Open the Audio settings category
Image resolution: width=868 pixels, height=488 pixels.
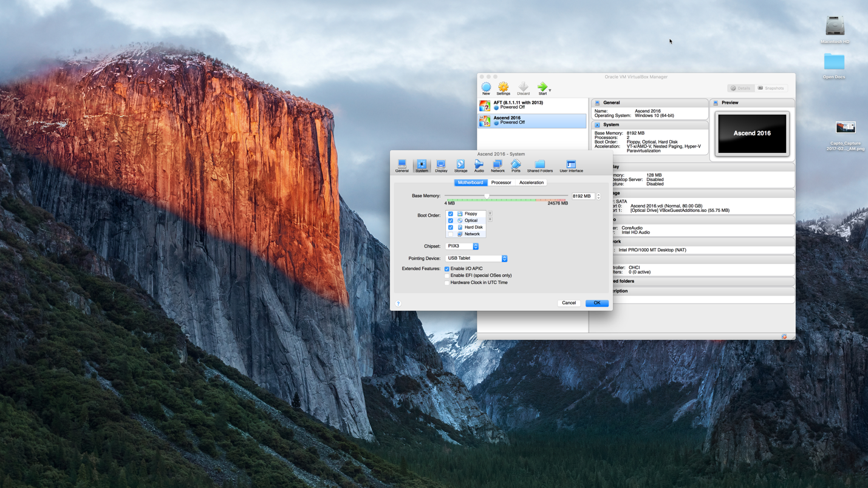click(x=479, y=166)
